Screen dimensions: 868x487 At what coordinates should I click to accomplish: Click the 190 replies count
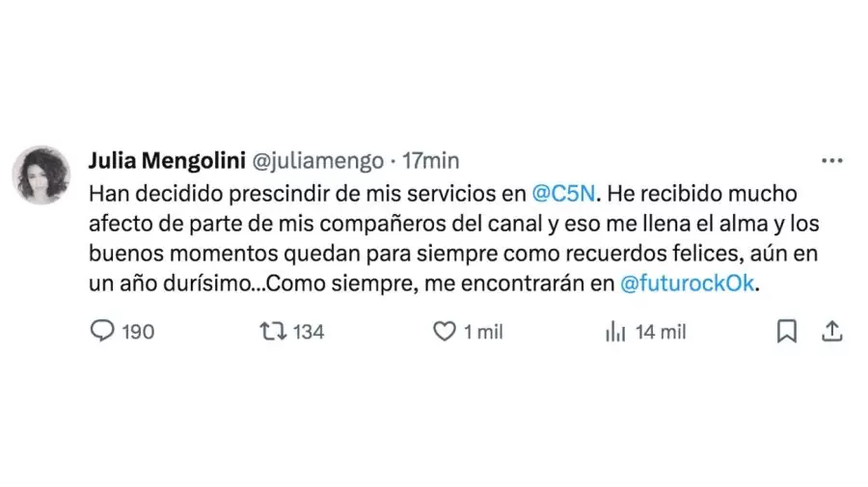pos(139,332)
